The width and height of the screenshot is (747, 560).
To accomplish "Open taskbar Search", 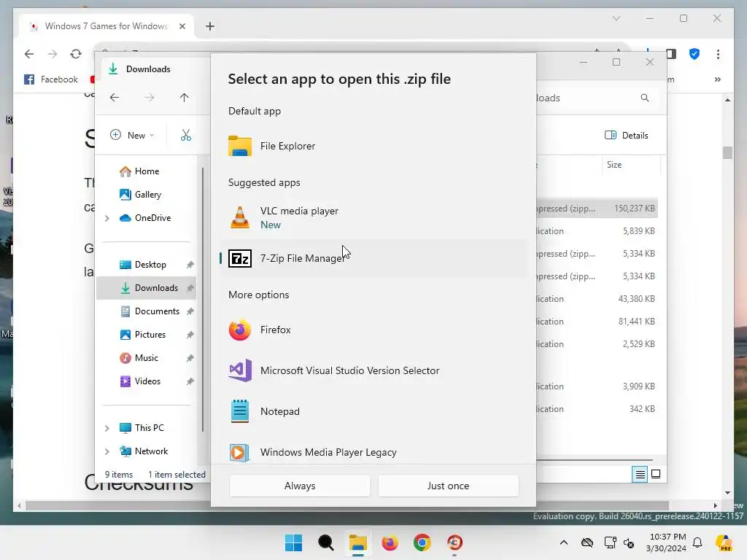I will (x=326, y=542).
